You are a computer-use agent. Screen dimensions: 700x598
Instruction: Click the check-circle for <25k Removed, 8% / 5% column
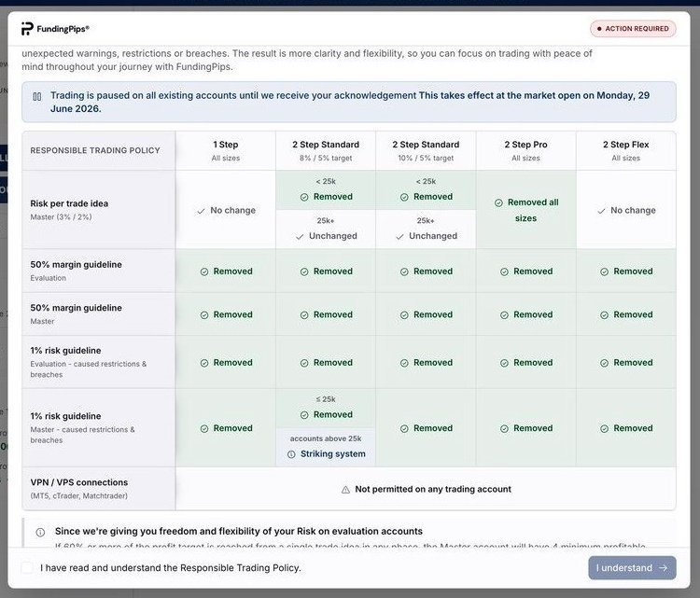(304, 197)
